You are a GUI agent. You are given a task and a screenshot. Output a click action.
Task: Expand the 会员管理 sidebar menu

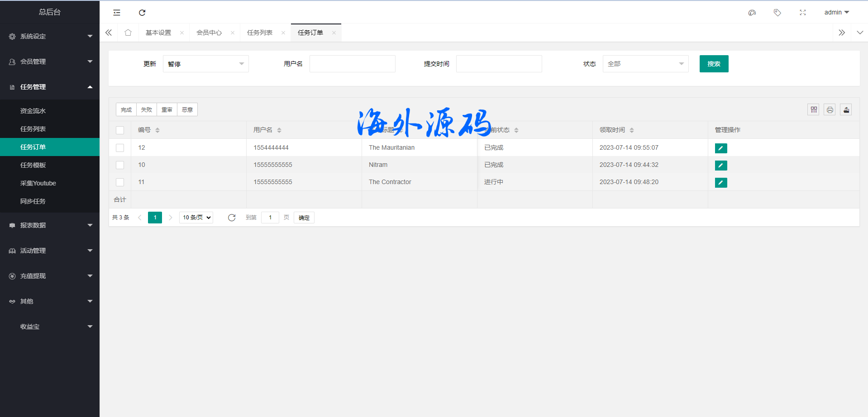tap(50, 62)
